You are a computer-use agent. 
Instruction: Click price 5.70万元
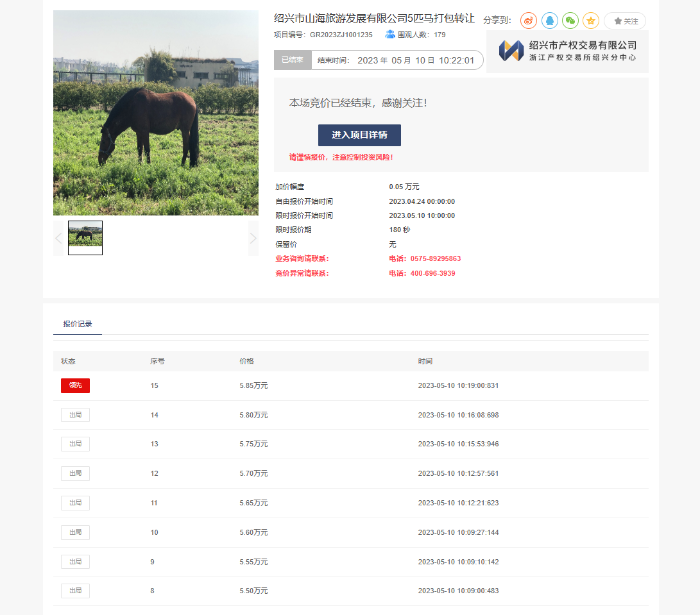pos(253,473)
